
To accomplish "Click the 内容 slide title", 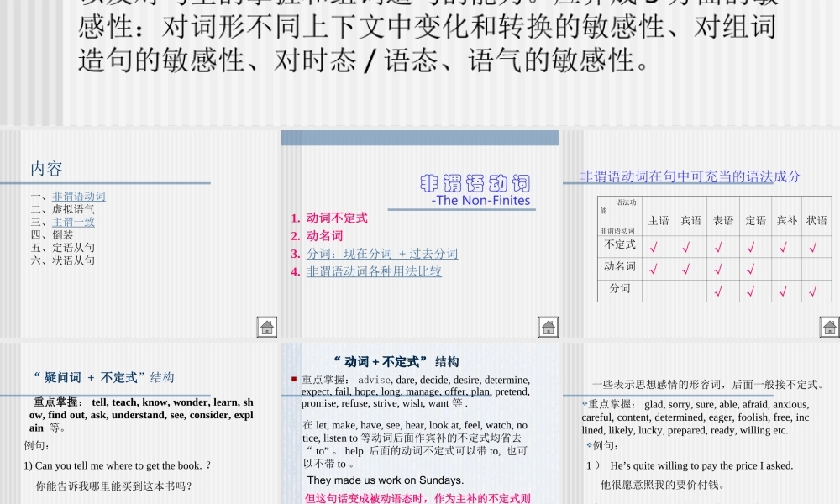I will click(x=46, y=169).
